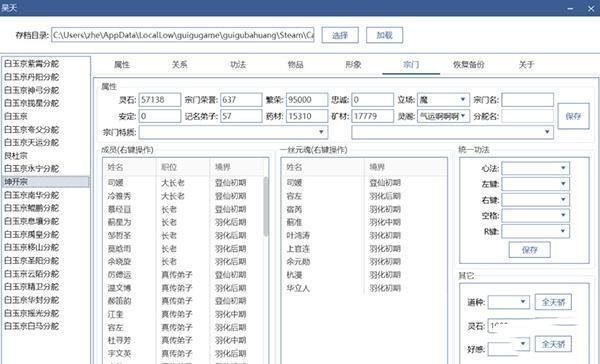Screen dimensions: 600x364
Task: Open the second 宗门特质 dropdown on the right
Action: point(452,132)
